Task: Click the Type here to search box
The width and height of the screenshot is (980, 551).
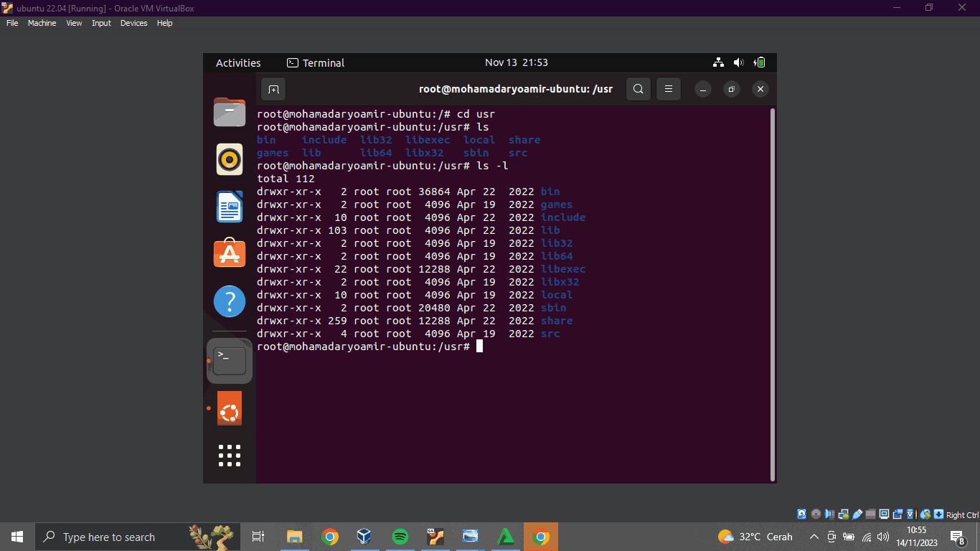Action: pos(138,537)
